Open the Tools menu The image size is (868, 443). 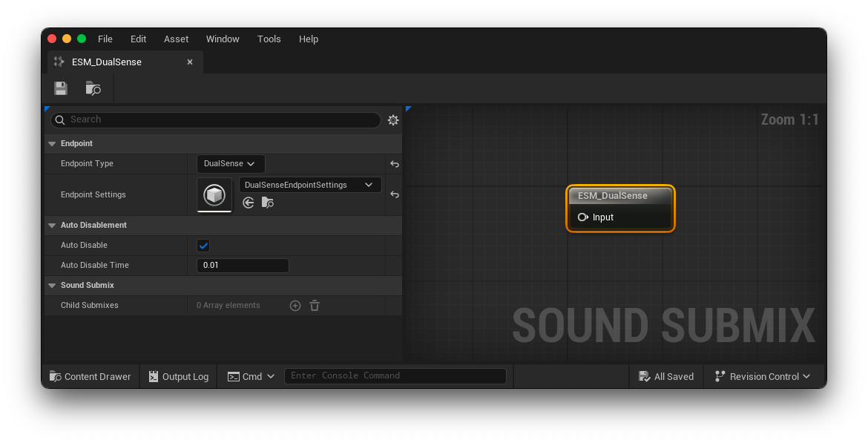click(269, 39)
